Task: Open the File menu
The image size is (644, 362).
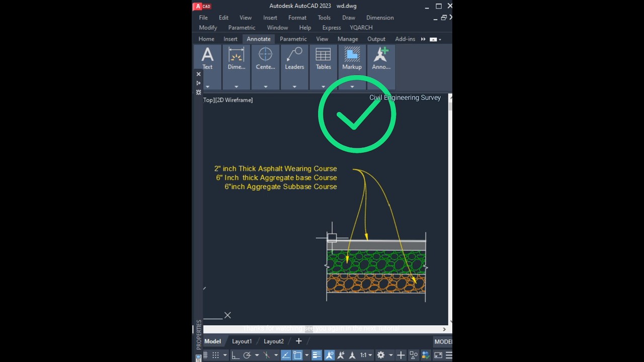Action: tap(203, 18)
